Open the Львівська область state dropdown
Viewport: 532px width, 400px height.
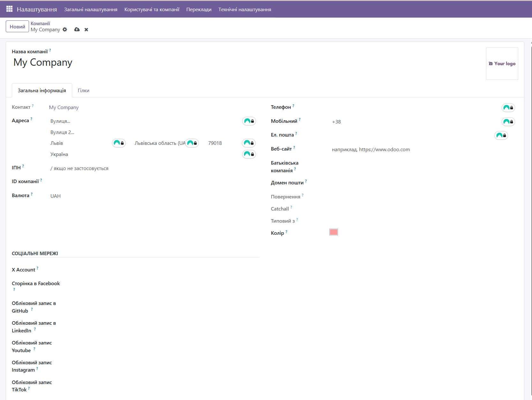pos(160,143)
